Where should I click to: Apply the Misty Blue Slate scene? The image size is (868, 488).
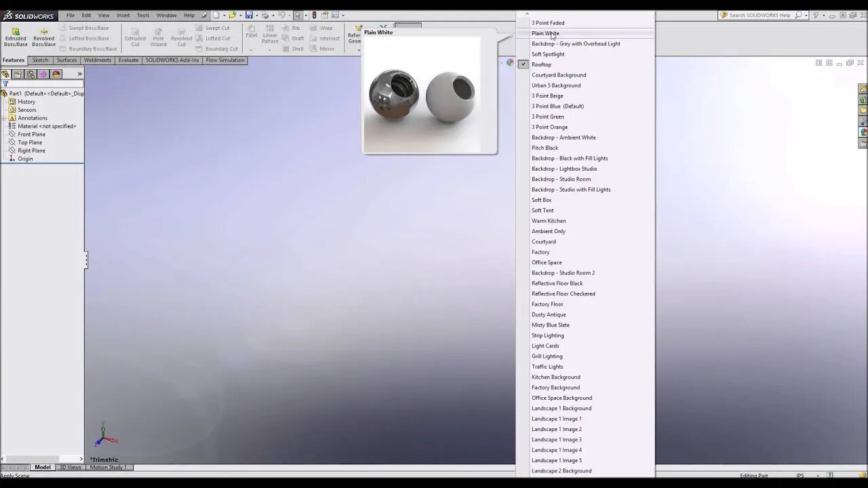[x=586, y=325]
